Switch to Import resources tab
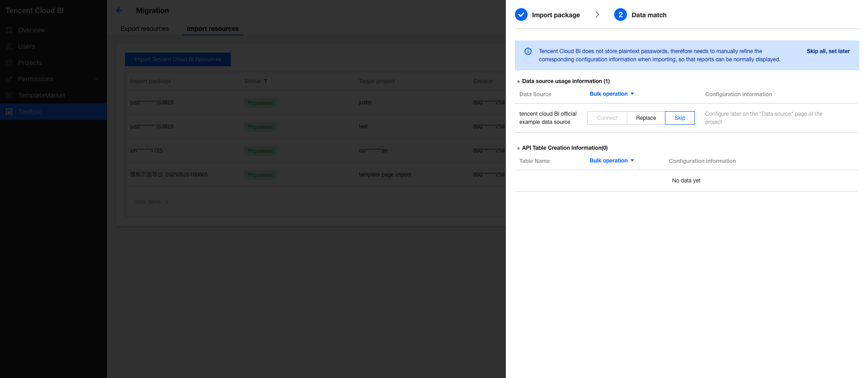 pyautogui.click(x=213, y=29)
